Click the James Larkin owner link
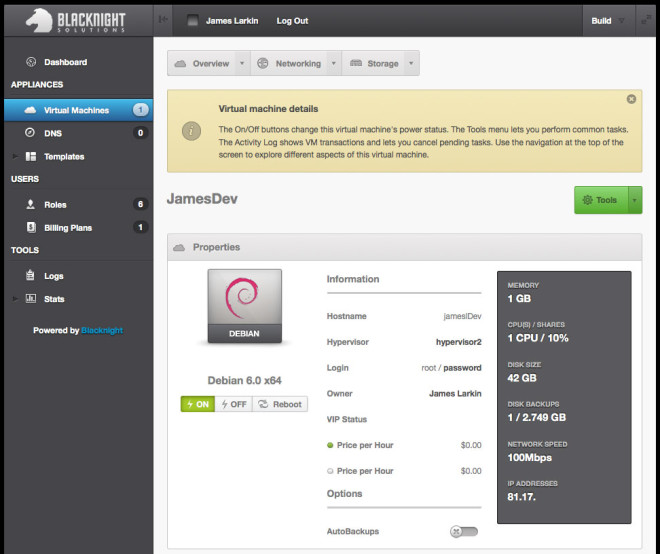 tap(455, 393)
